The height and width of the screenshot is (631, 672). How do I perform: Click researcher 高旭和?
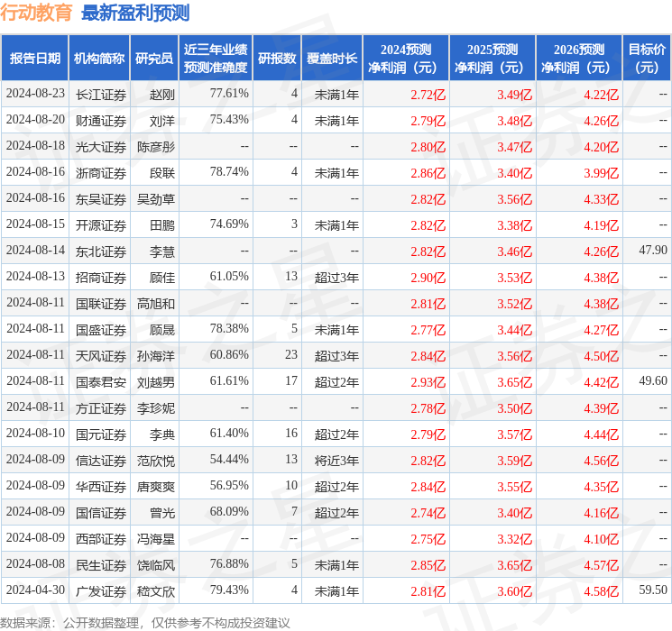(156, 304)
